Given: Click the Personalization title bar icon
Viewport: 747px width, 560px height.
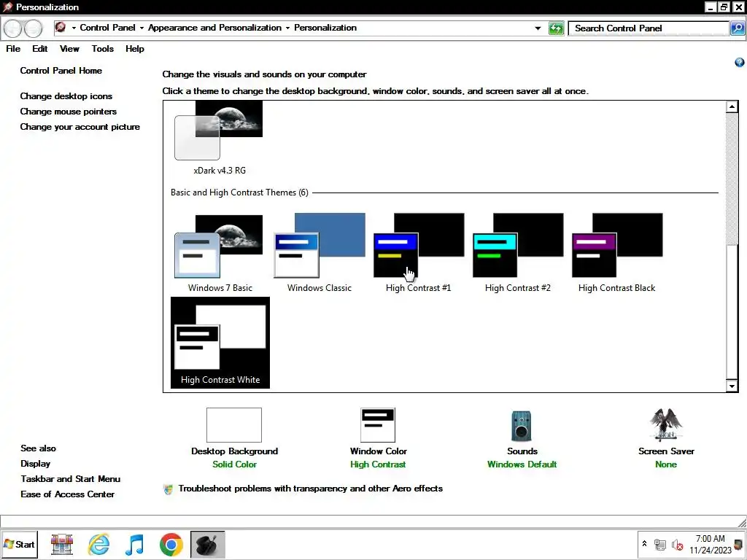Looking at the screenshot, I should (x=7, y=7).
